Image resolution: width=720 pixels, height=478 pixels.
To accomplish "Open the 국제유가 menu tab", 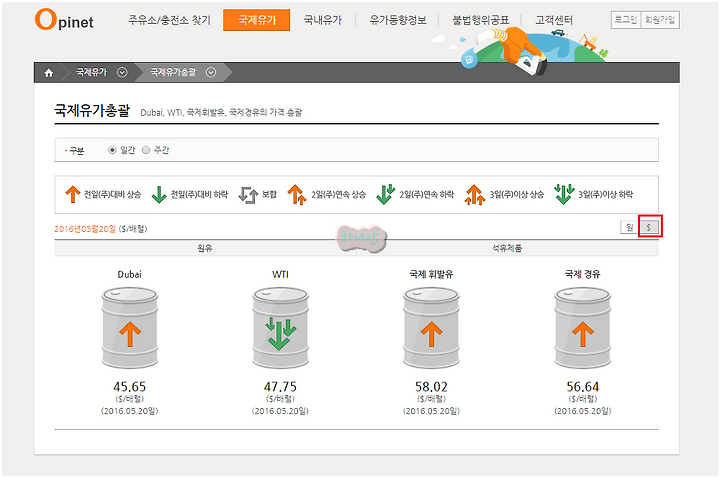I will point(257,20).
